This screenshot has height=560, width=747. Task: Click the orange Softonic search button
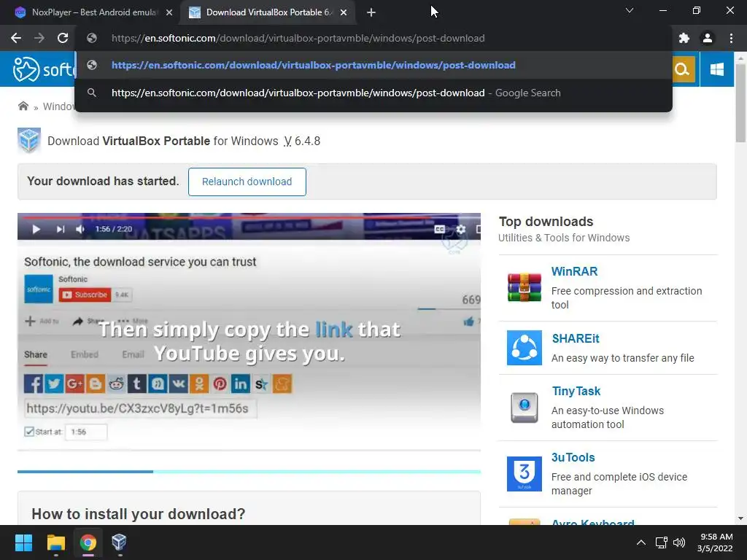click(683, 69)
